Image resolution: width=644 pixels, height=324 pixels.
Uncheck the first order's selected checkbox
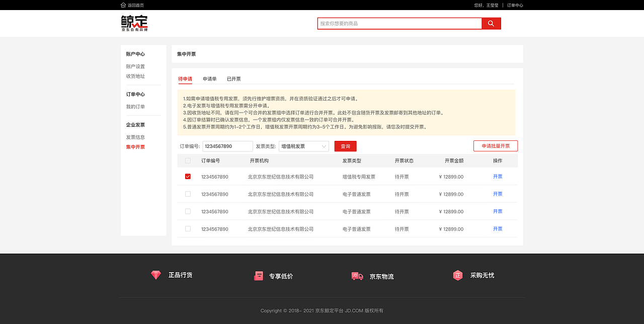(x=188, y=177)
